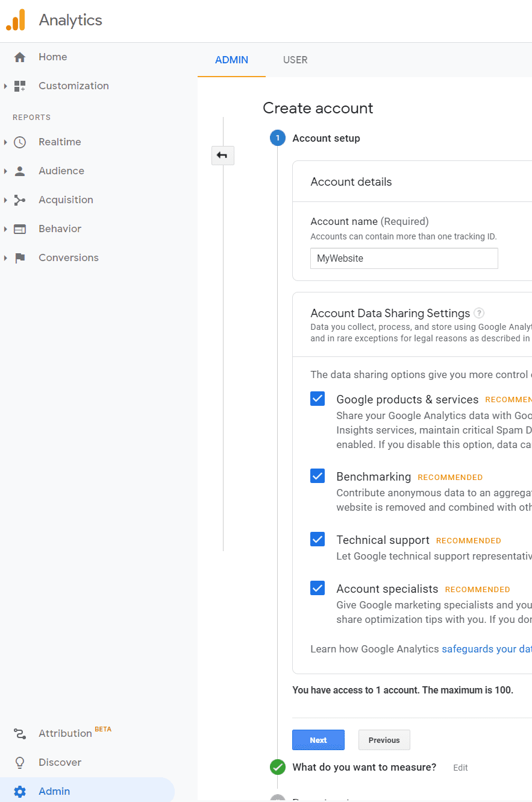
Task: Click the Behavior window icon
Action: [20, 229]
